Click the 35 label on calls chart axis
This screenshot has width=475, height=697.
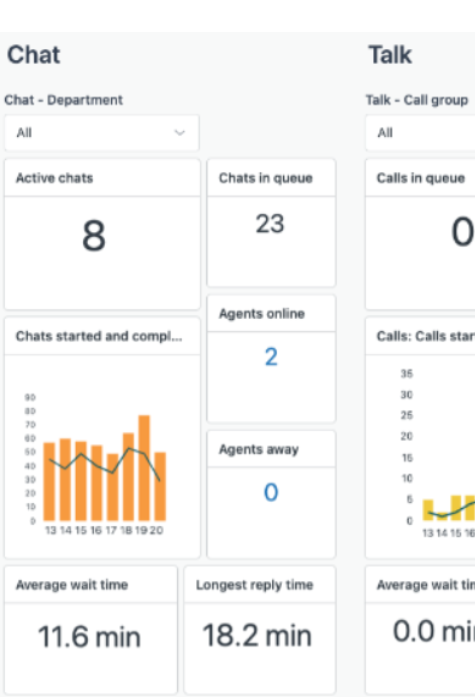(407, 373)
